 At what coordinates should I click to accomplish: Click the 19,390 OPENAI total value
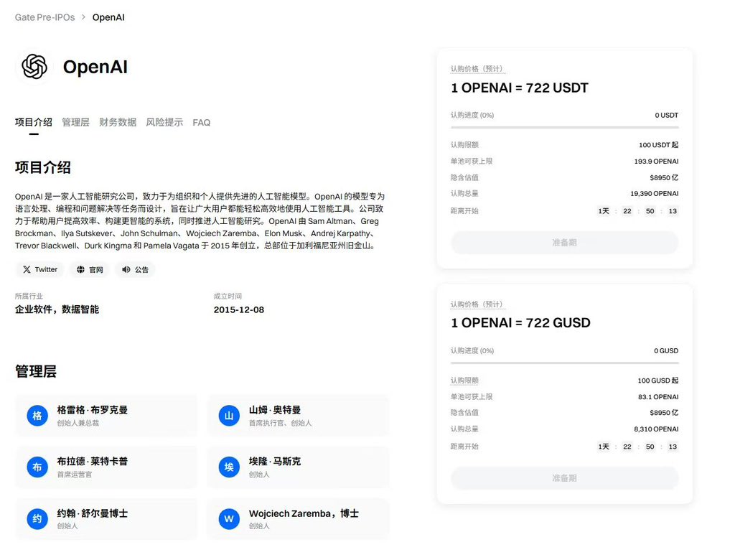655,193
